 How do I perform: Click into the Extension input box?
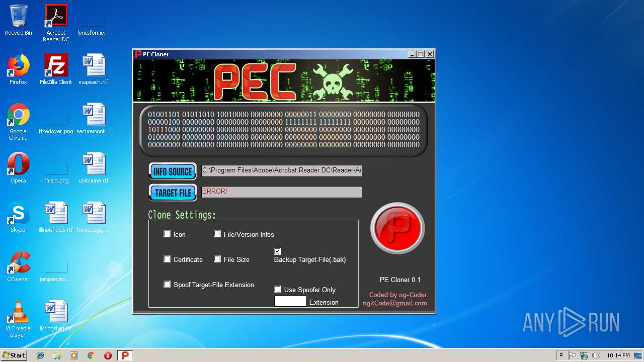[x=290, y=302]
